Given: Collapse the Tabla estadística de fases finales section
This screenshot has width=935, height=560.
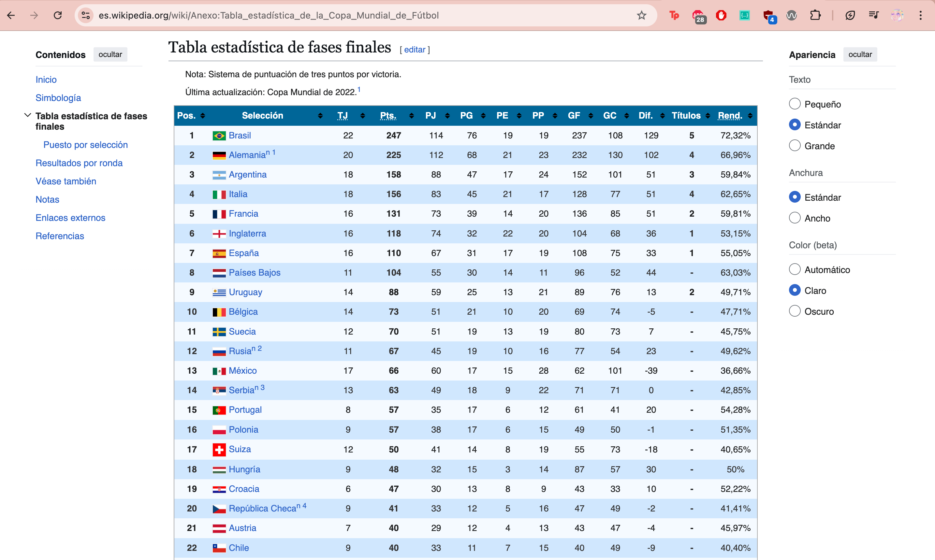Looking at the screenshot, I should (x=28, y=115).
